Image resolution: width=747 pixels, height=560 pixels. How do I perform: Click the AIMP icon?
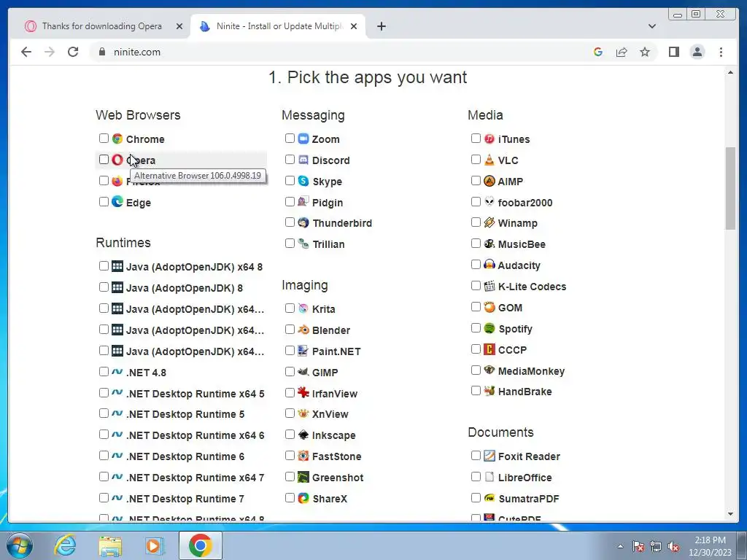(x=489, y=181)
